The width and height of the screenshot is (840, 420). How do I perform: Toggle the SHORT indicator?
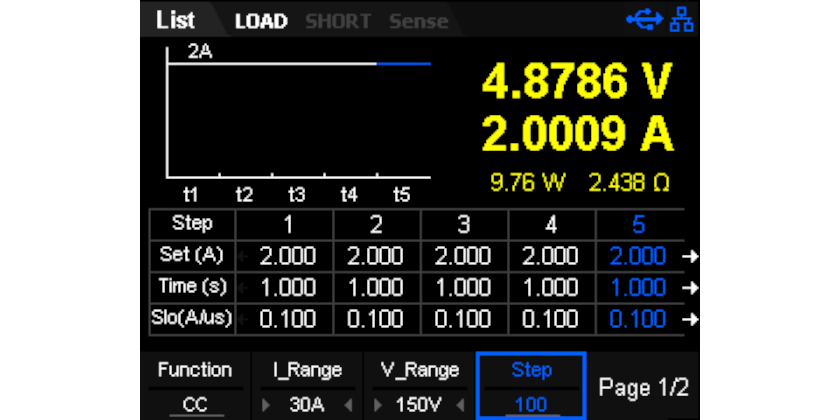pyautogui.click(x=338, y=21)
